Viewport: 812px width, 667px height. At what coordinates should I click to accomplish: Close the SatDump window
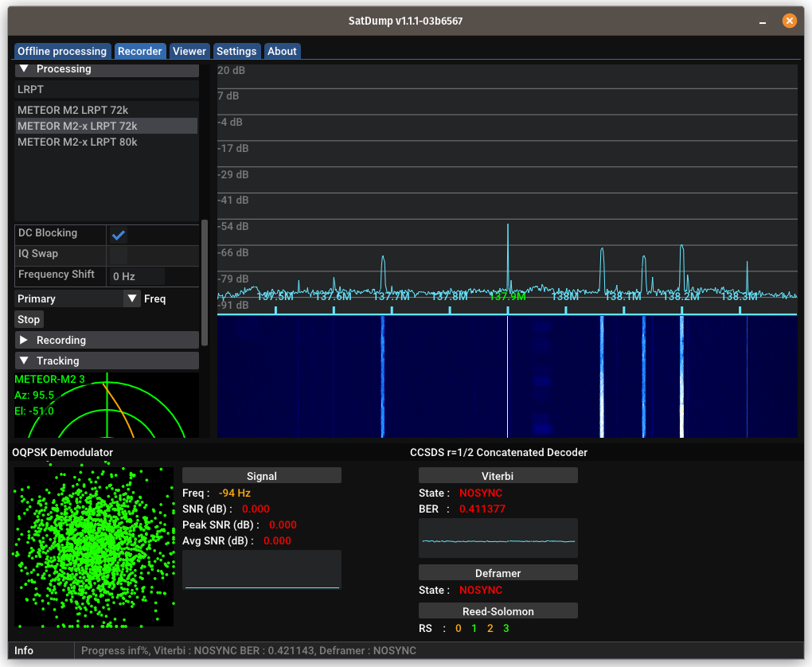click(789, 21)
